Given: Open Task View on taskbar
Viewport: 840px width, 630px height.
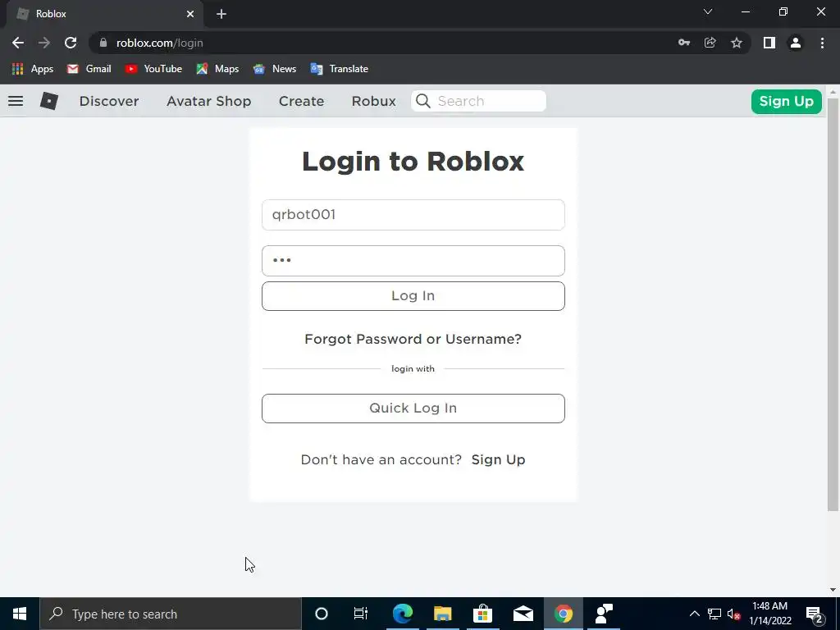Looking at the screenshot, I should pos(361,614).
